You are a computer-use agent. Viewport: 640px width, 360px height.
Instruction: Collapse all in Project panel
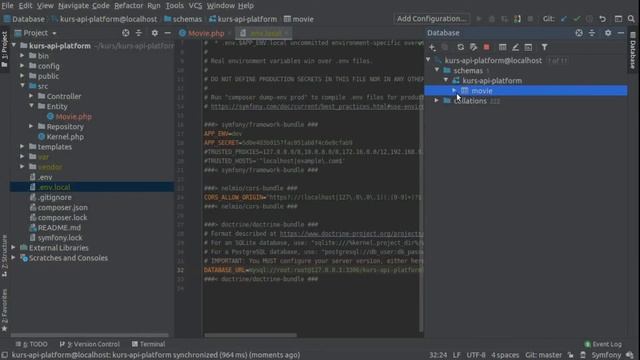[x=139, y=33]
